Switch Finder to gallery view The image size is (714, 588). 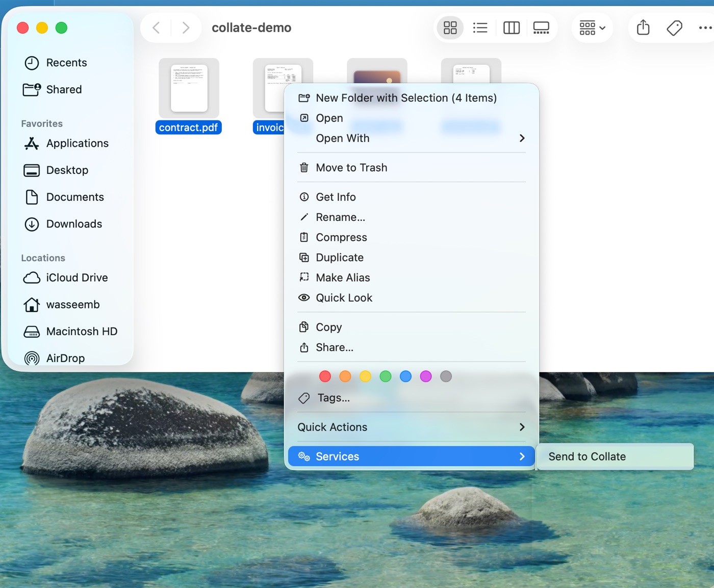click(x=541, y=28)
